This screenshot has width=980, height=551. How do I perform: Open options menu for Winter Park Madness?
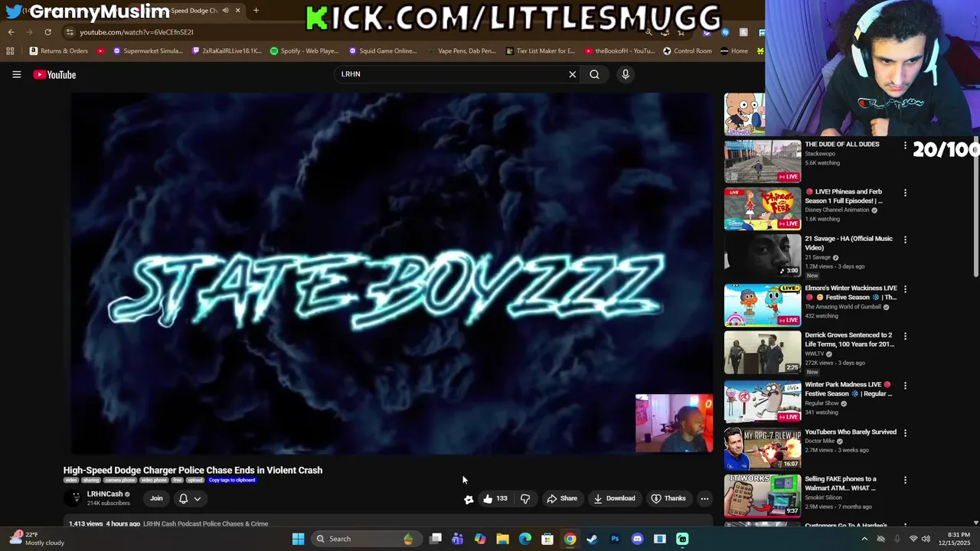pos(905,386)
